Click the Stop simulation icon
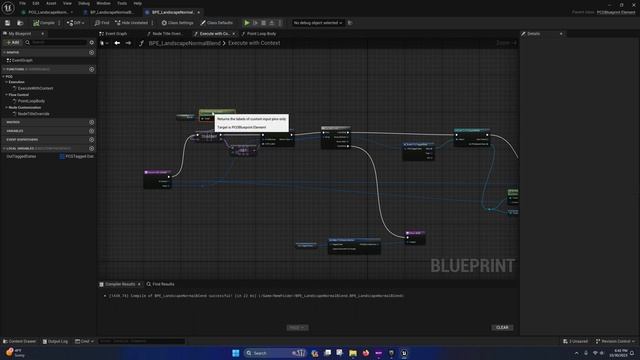Image resolution: width=640 pixels, height=360 pixels. coord(264,23)
